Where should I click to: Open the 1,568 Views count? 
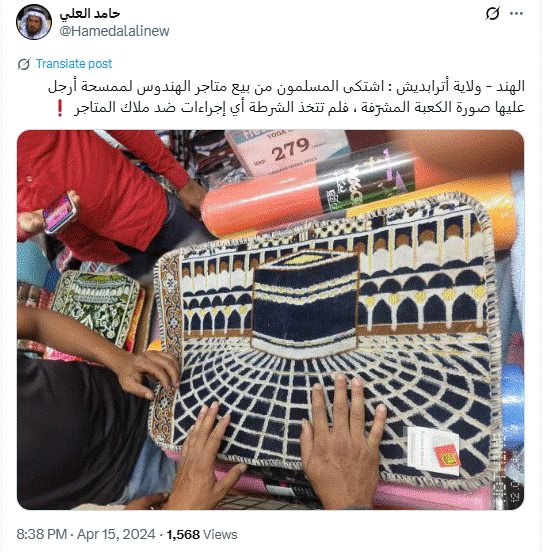(x=202, y=534)
